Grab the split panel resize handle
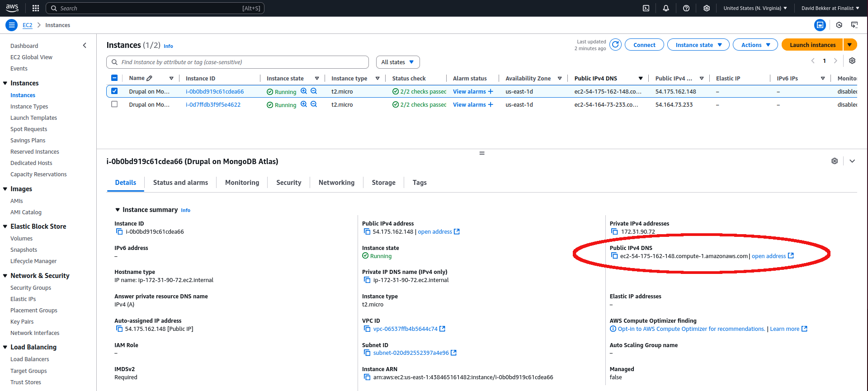Image resolution: width=868 pixels, height=391 pixels. point(482,153)
